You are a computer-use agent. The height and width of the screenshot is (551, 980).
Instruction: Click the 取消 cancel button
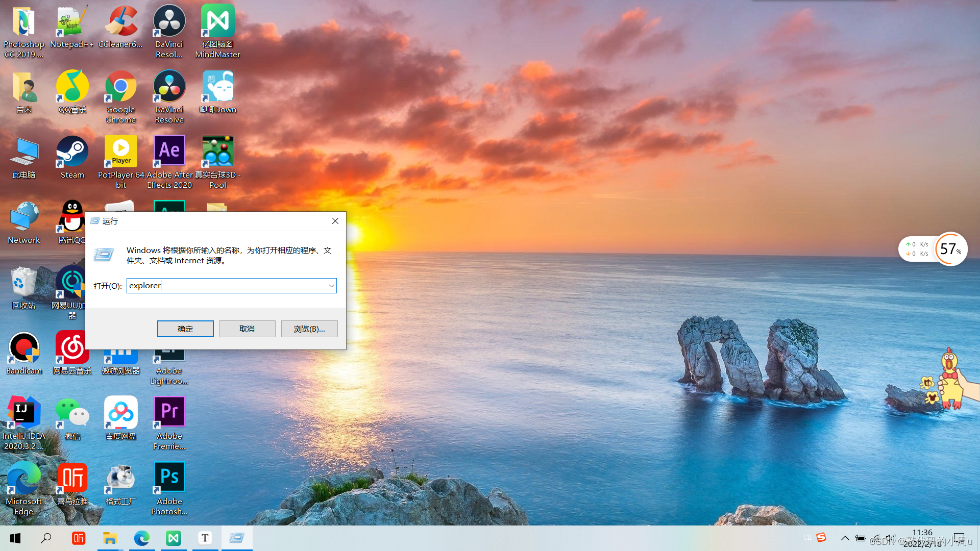(247, 329)
